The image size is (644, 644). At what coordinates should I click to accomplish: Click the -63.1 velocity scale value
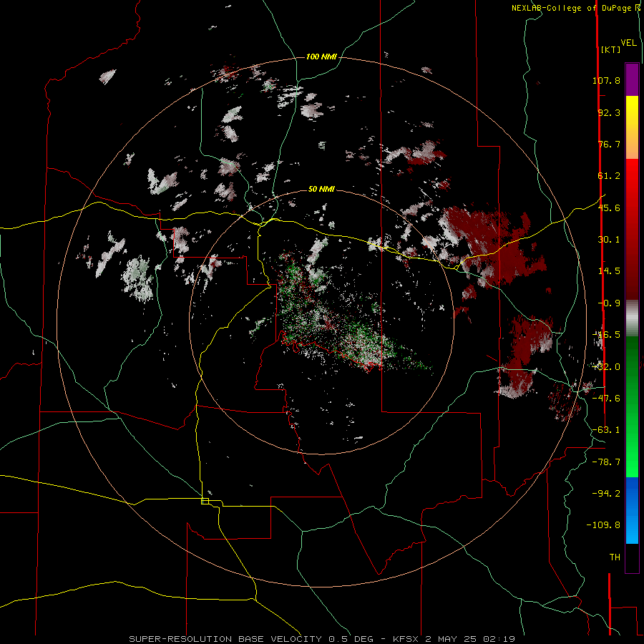(x=606, y=430)
